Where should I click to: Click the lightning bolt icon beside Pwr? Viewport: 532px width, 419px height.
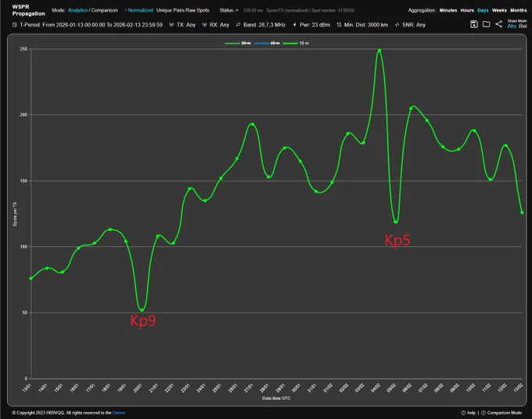(x=294, y=25)
